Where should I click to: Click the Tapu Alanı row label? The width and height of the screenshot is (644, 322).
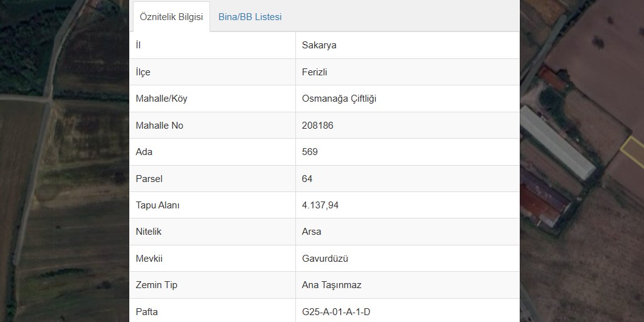pos(158,205)
